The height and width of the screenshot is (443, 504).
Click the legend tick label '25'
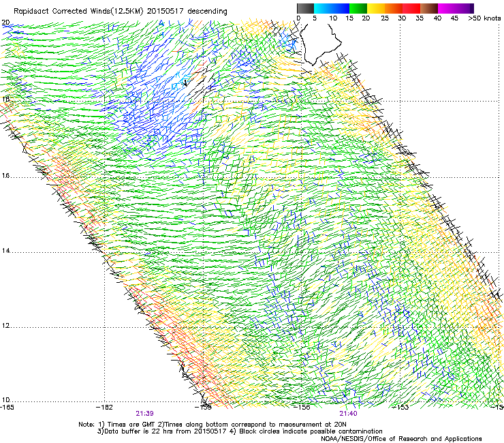tap(384, 18)
